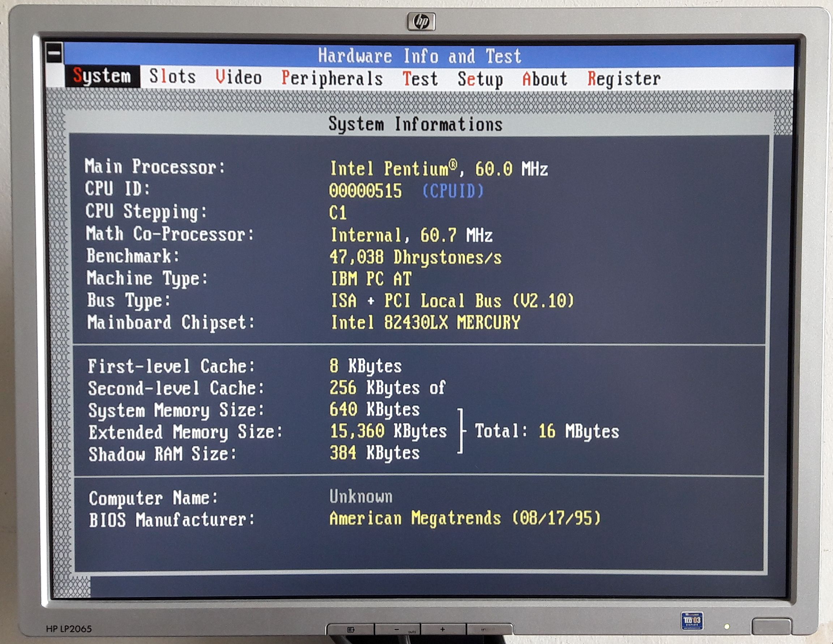Click the 'Unknown' computer name value

(361, 497)
